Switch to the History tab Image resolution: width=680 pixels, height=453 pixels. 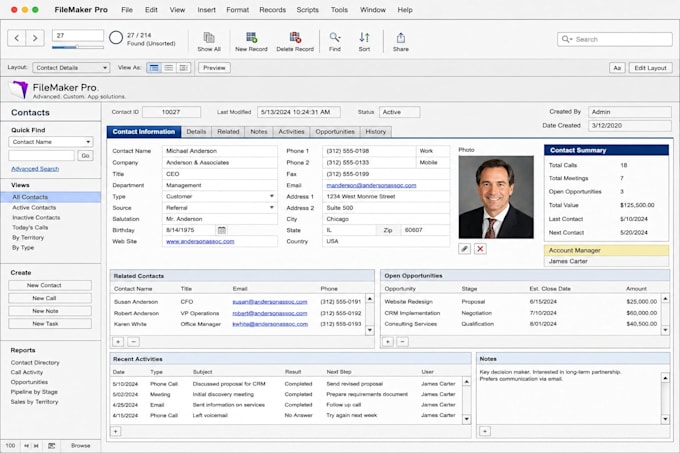click(376, 132)
